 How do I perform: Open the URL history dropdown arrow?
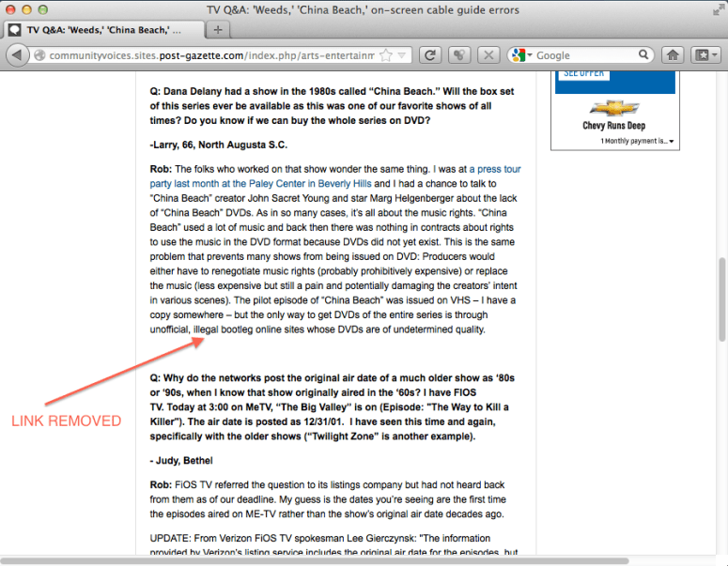[x=402, y=55]
